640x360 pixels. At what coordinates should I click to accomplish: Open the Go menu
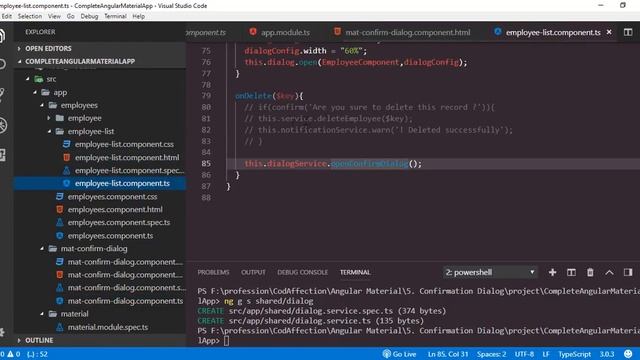pos(71,16)
